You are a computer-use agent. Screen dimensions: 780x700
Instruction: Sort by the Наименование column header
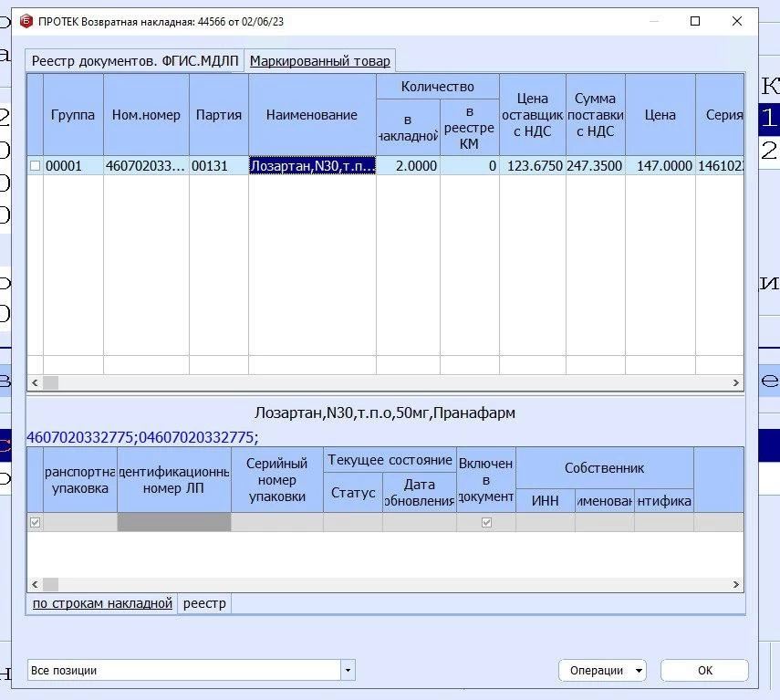pos(312,115)
